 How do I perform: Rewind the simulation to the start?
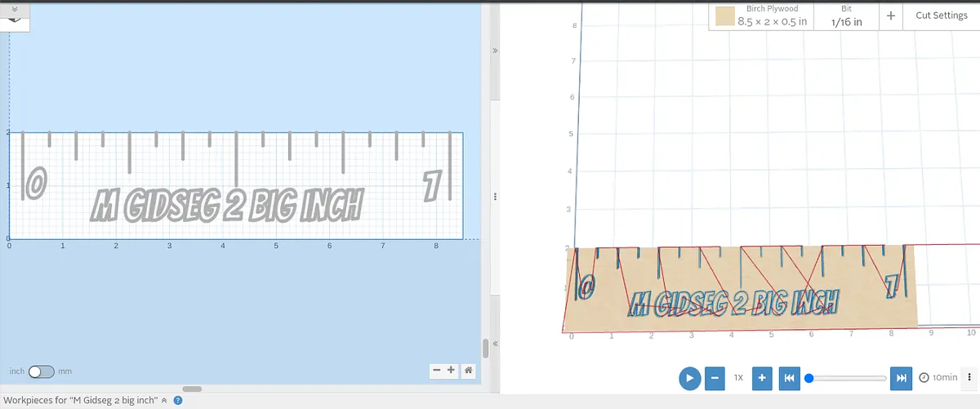(789, 378)
